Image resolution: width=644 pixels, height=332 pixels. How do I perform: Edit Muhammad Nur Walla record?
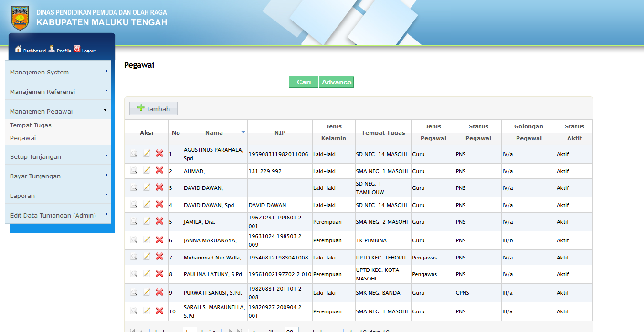point(147,257)
